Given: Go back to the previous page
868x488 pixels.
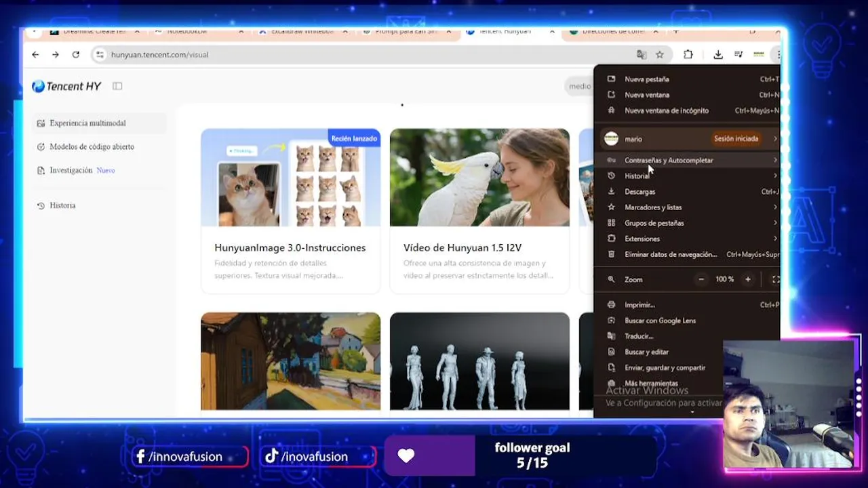Looking at the screenshot, I should pyautogui.click(x=35, y=55).
